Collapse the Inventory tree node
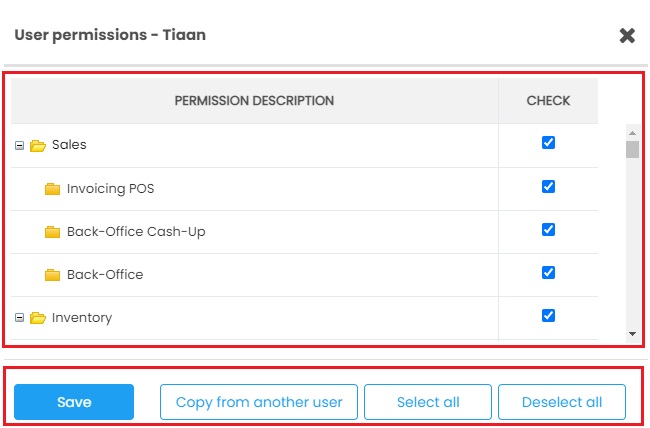Viewport: 650px width, 428px height. (x=19, y=318)
